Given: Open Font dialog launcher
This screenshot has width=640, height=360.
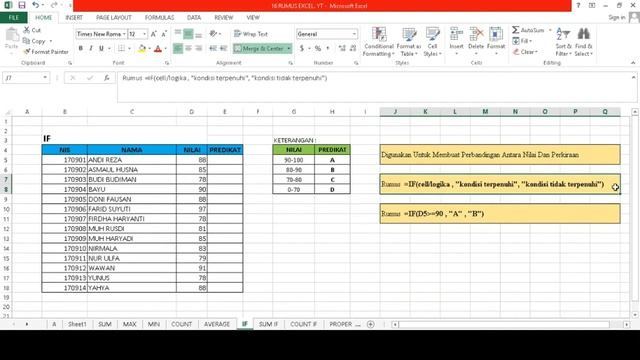Looking at the screenshot, I should tap(167, 63).
